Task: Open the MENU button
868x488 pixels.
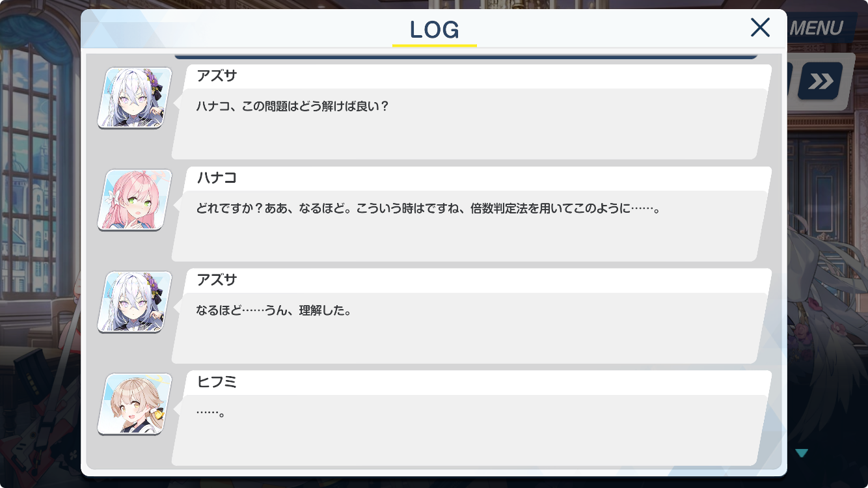Action: 815,29
